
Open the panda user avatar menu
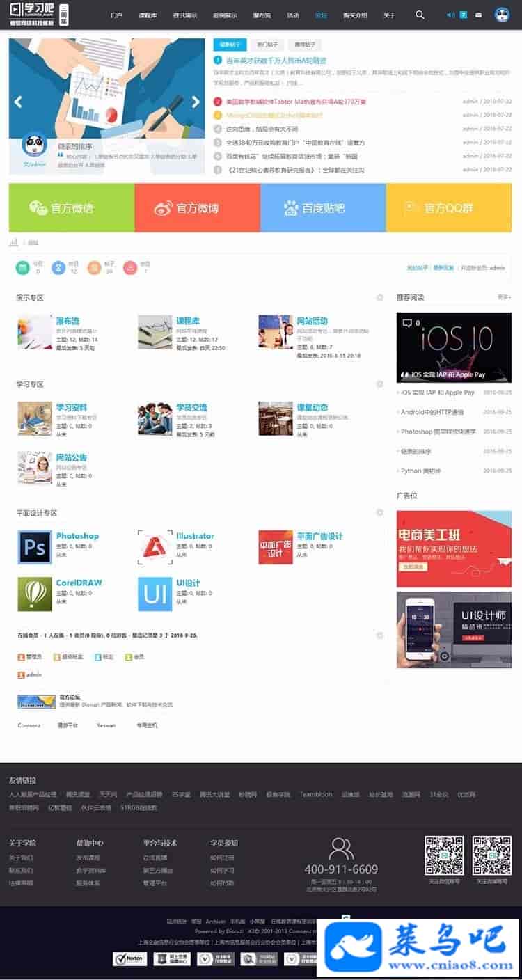coord(503,15)
